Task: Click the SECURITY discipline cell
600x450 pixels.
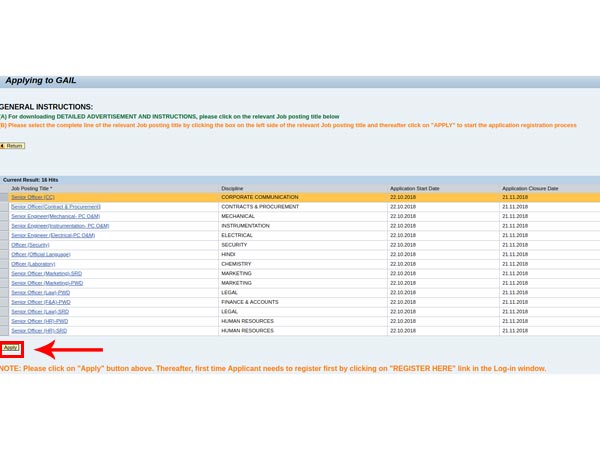Action: (234, 245)
